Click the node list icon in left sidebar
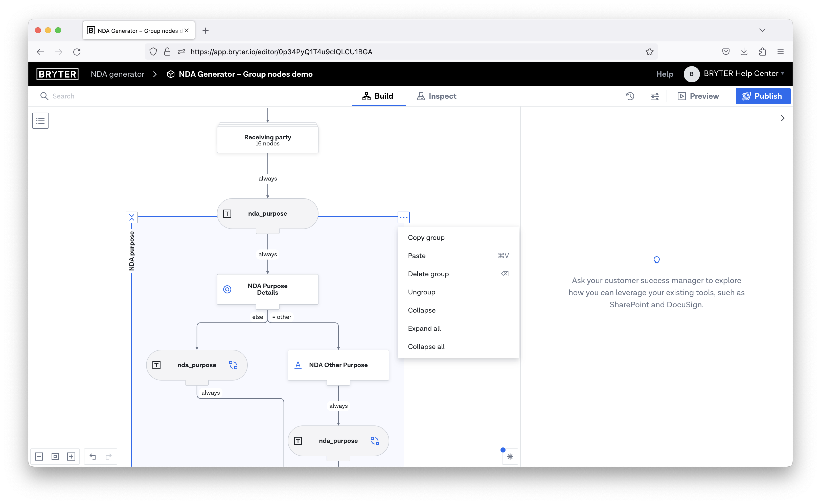The image size is (821, 504). [40, 121]
